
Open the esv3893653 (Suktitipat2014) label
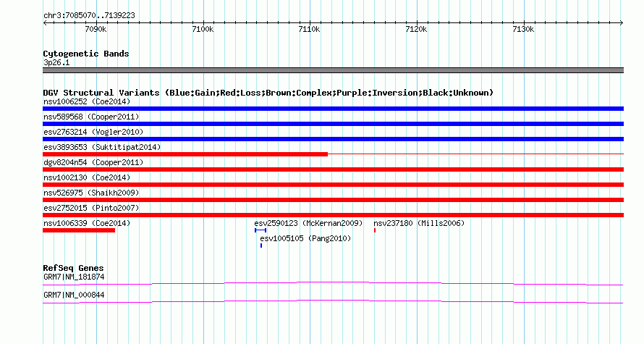point(102,147)
